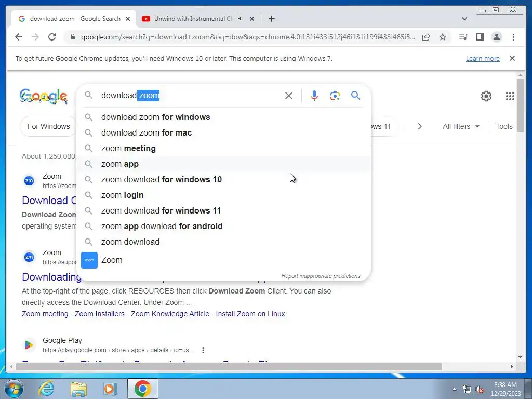Open the Learn more link
The image size is (532, 399).
click(x=483, y=58)
